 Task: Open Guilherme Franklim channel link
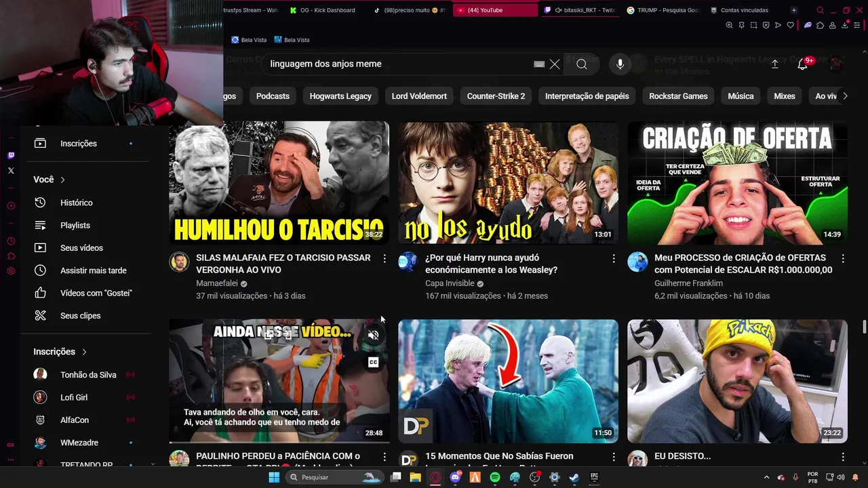pyautogui.click(x=688, y=283)
